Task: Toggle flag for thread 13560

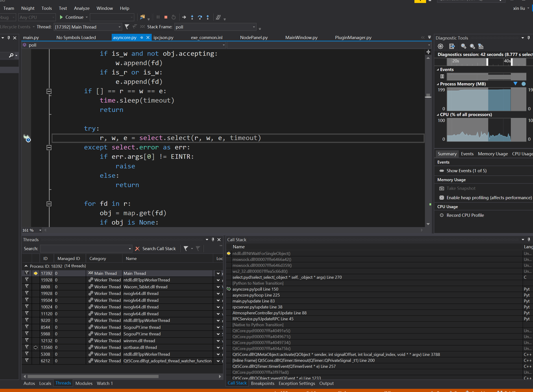Action: [27, 347]
